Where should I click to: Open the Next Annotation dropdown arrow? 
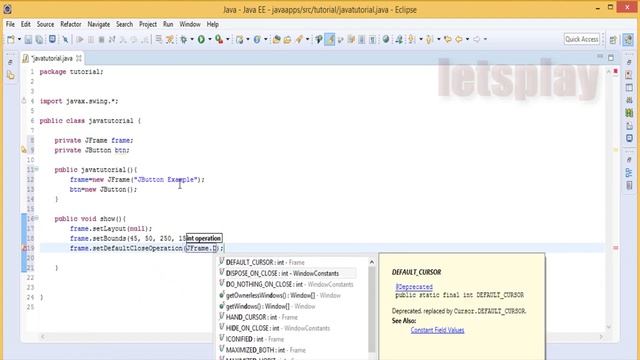420,40
